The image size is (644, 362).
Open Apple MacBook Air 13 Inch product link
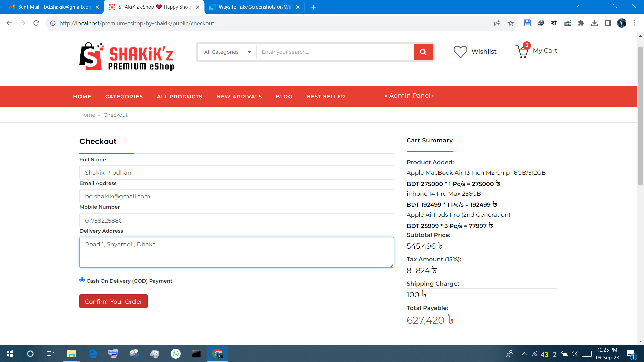[476, 173]
